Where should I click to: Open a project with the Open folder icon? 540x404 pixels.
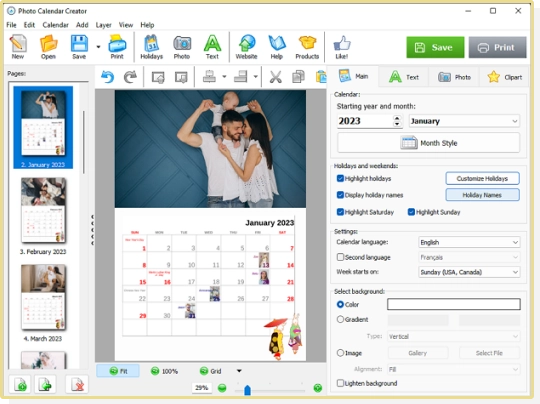[x=48, y=47]
